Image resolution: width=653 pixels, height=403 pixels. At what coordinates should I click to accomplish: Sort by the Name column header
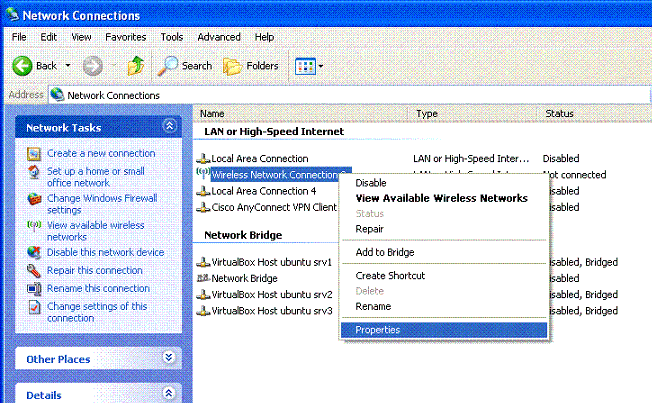click(300, 114)
